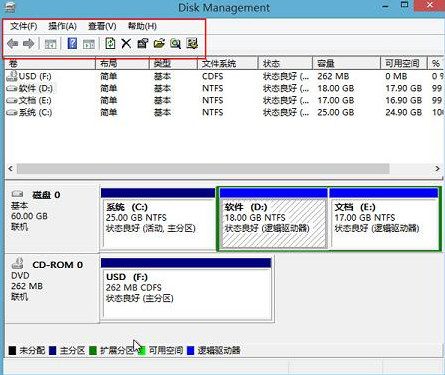Click the USD (F:) disc volume icon in the list
445x375 pixels.
[x=12, y=76]
